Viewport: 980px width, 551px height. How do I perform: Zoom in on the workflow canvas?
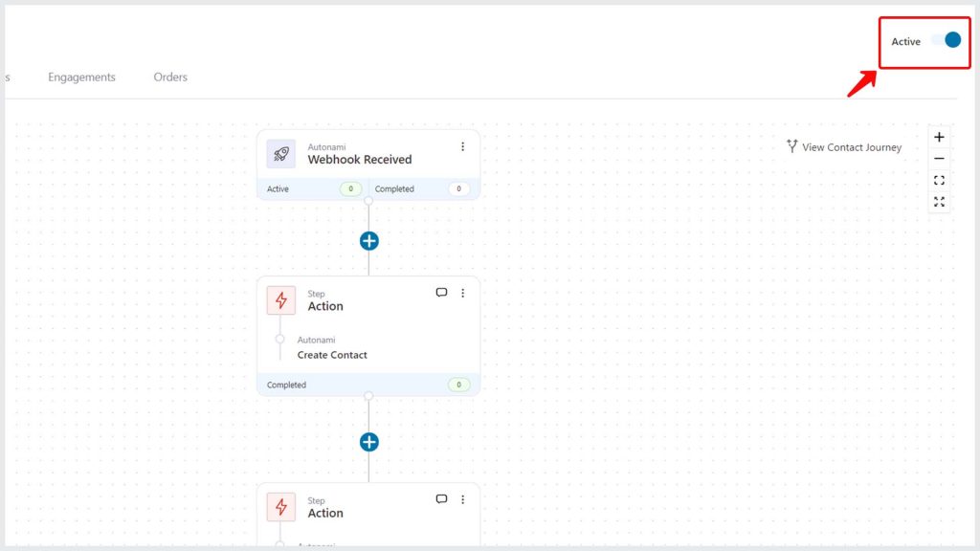pos(939,137)
